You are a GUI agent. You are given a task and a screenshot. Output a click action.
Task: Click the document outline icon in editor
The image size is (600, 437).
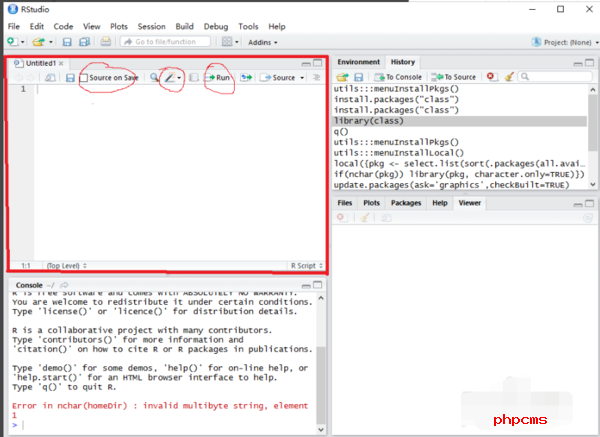pyautogui.click(x=316, y=78)
